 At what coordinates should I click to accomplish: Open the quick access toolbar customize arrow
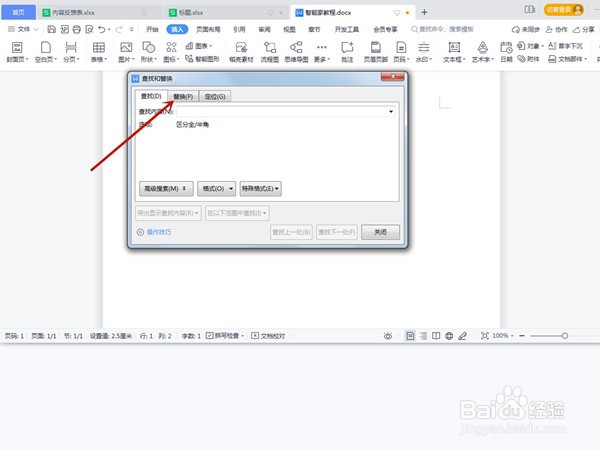click(131, 29)
